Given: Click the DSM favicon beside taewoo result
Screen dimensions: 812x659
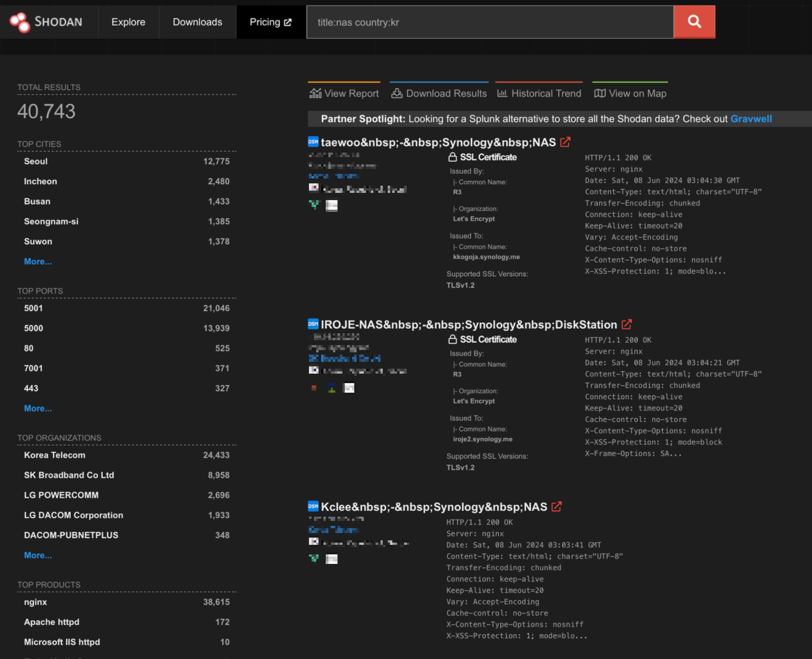Looking at the screenshot, I should [x=313, y=142].
